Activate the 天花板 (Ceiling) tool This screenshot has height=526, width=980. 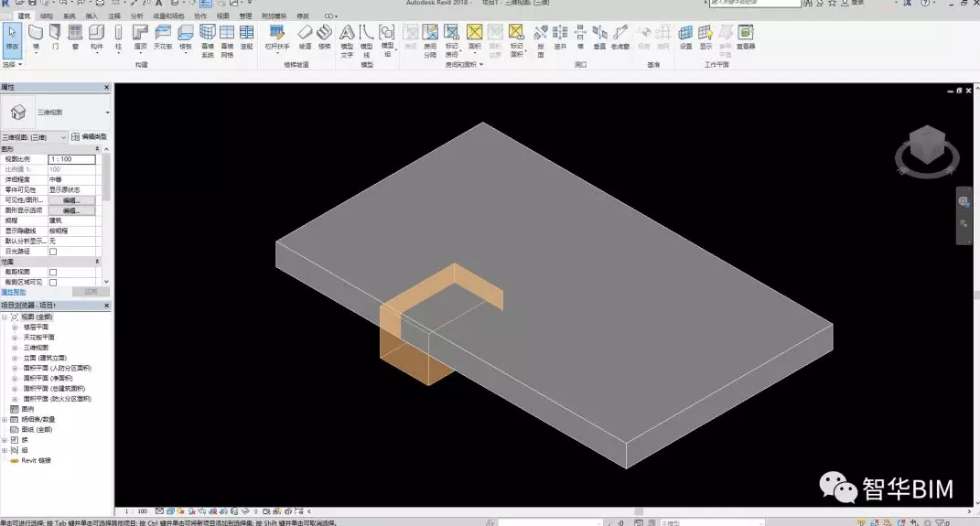(x=163, y=36)
